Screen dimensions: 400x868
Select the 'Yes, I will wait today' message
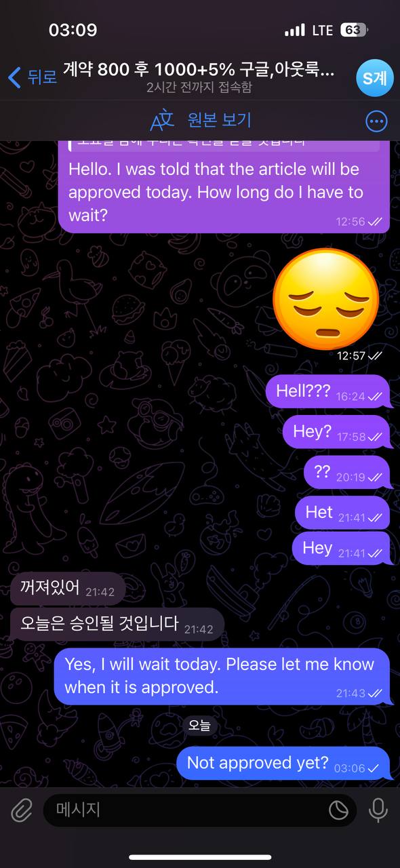click(222, 676)
